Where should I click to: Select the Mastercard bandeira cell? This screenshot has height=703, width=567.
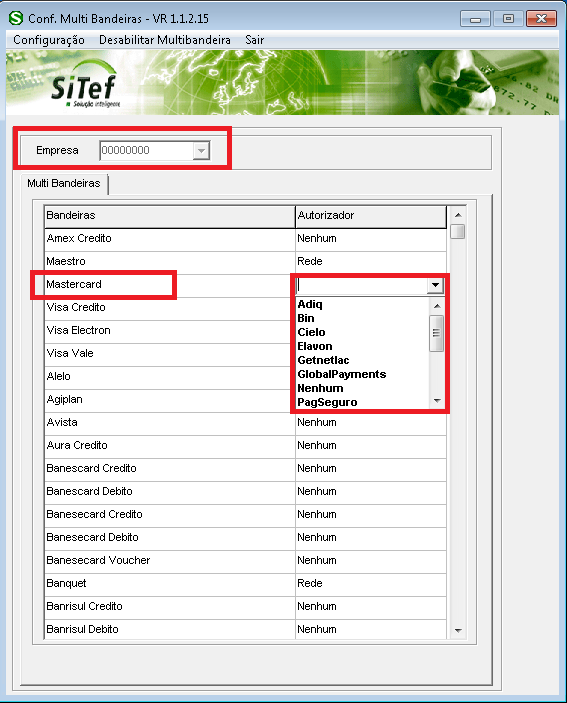[x=169, y=285]
